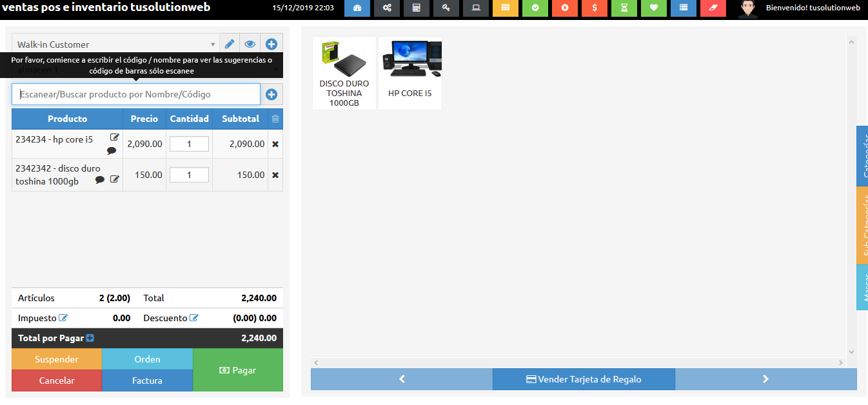Image resolution: width=868 pixels, height=405 pixels.
Task: View customer details with the eye icon
Action: [250, 44]
